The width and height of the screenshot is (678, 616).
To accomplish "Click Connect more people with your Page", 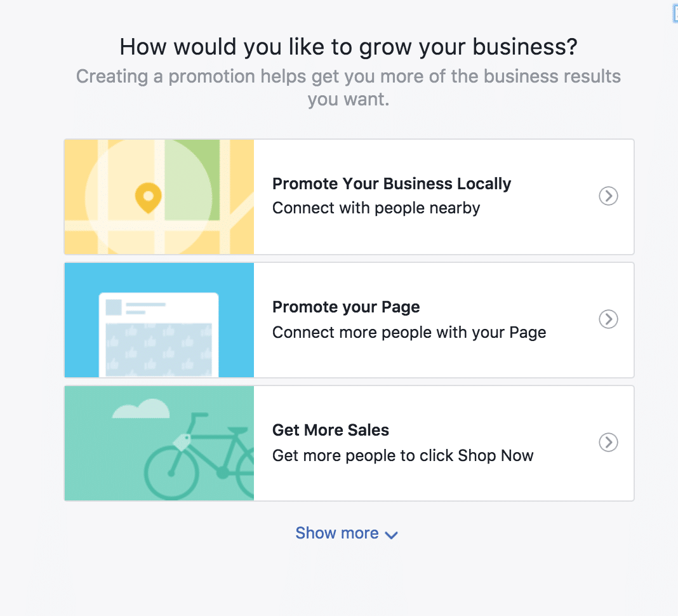I will coord(409,333).
